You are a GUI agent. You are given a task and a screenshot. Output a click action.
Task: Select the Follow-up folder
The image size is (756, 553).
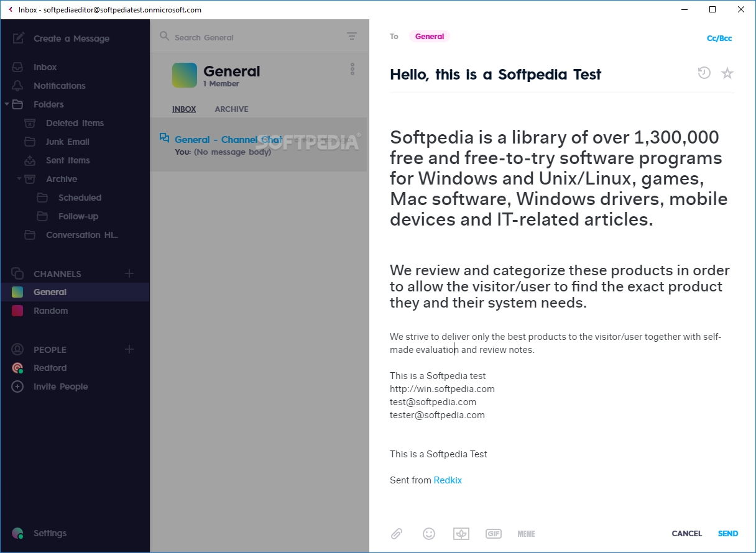point(78,216)
